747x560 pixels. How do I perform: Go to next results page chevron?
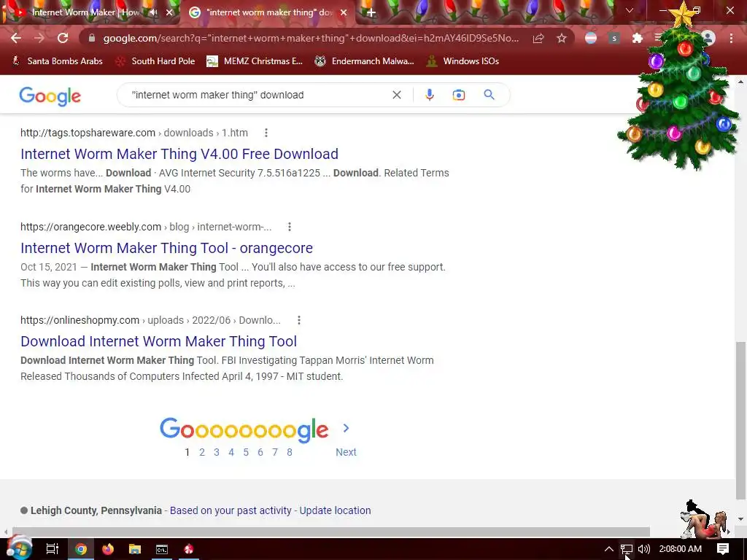tap(347, 428)
